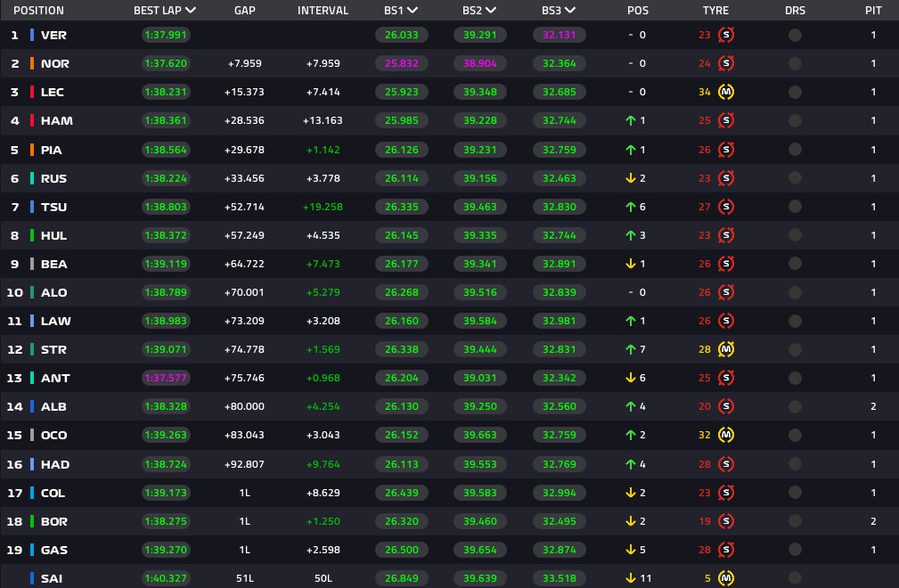Select the HUL driver row name
The height and width of the screenshot is (588, 899).
point(53,235)
